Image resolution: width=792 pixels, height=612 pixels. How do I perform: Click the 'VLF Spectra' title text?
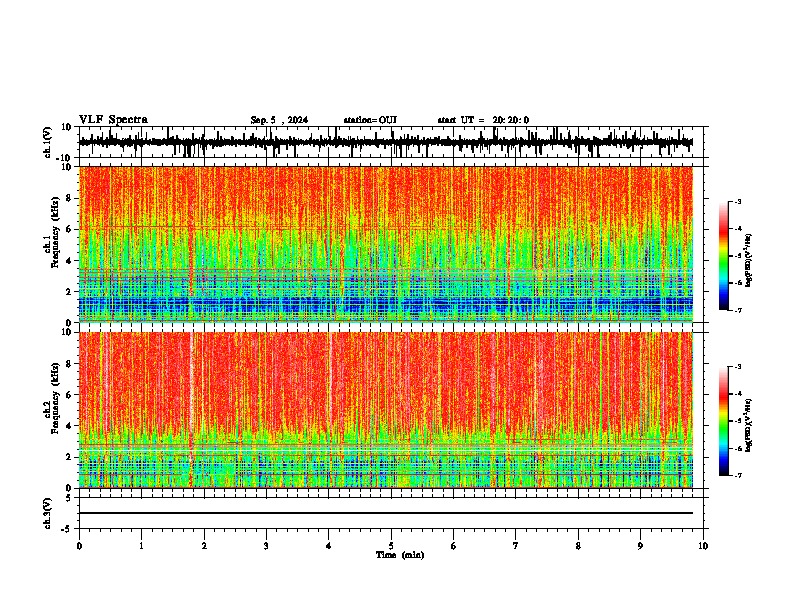click(113, 120)
